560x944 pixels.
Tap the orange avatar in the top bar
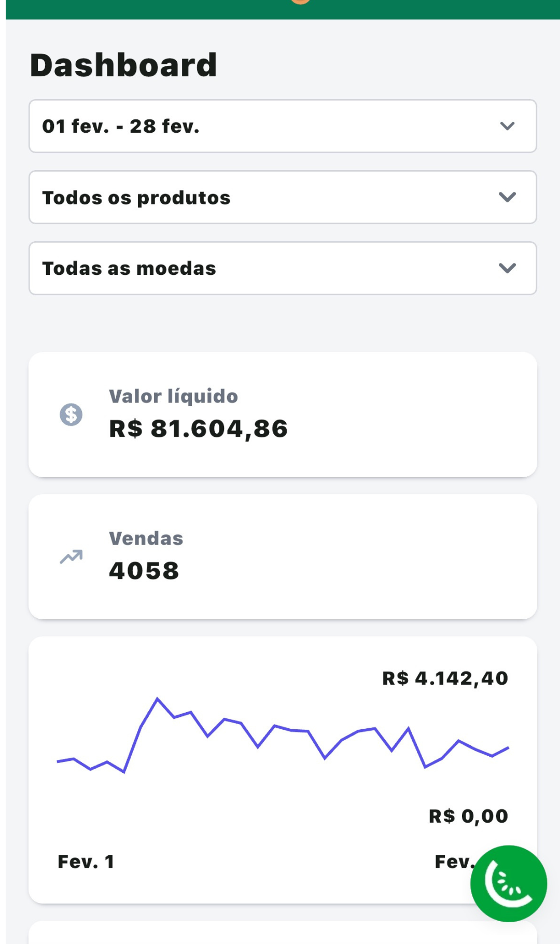pos(301,2)
